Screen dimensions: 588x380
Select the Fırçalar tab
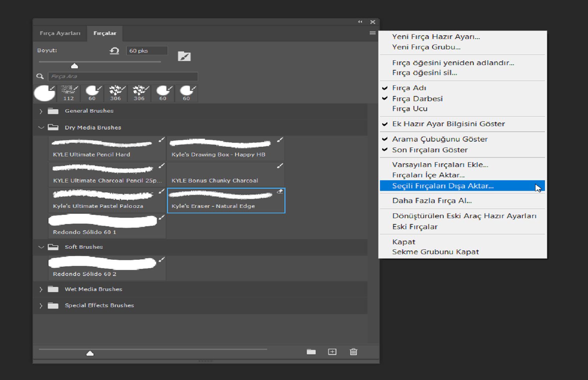[x=105, y=33]
